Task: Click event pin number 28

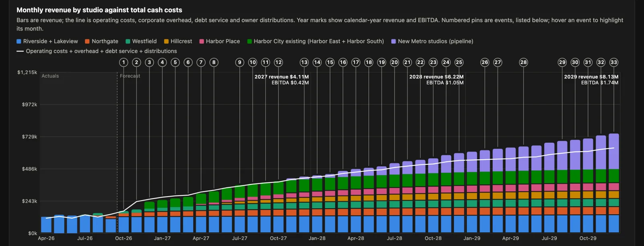Action: [x=524, y=62]
